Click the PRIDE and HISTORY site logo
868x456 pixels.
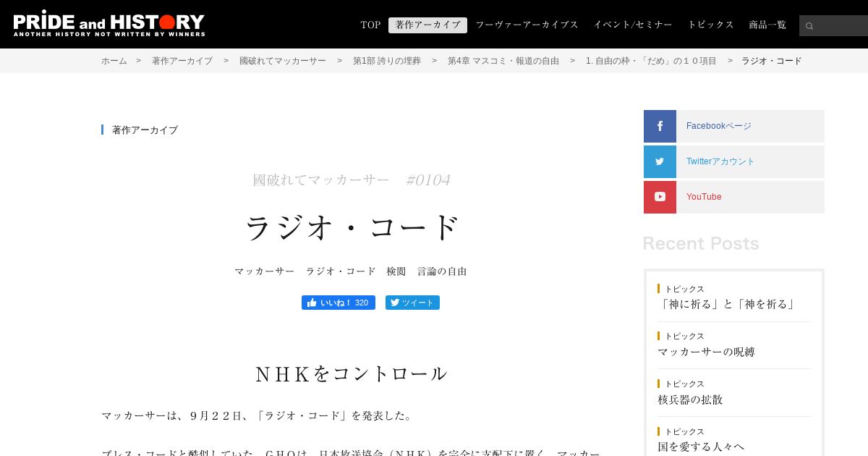coord(109,24)
